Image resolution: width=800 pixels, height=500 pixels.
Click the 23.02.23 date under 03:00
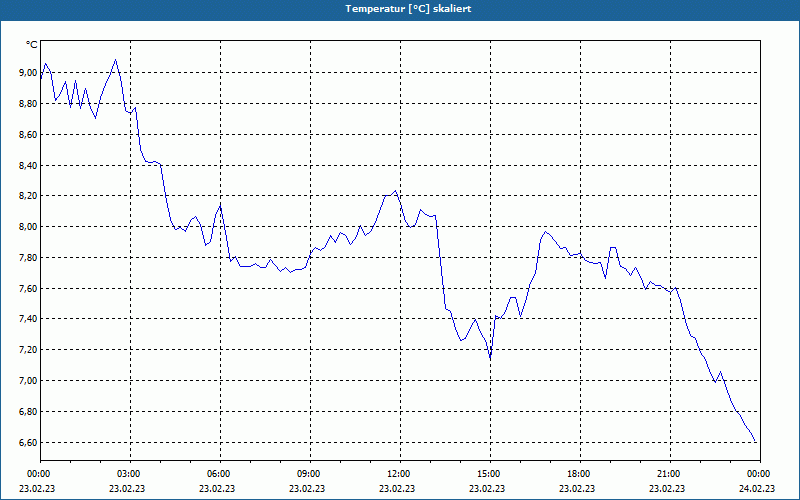point(127,488)
